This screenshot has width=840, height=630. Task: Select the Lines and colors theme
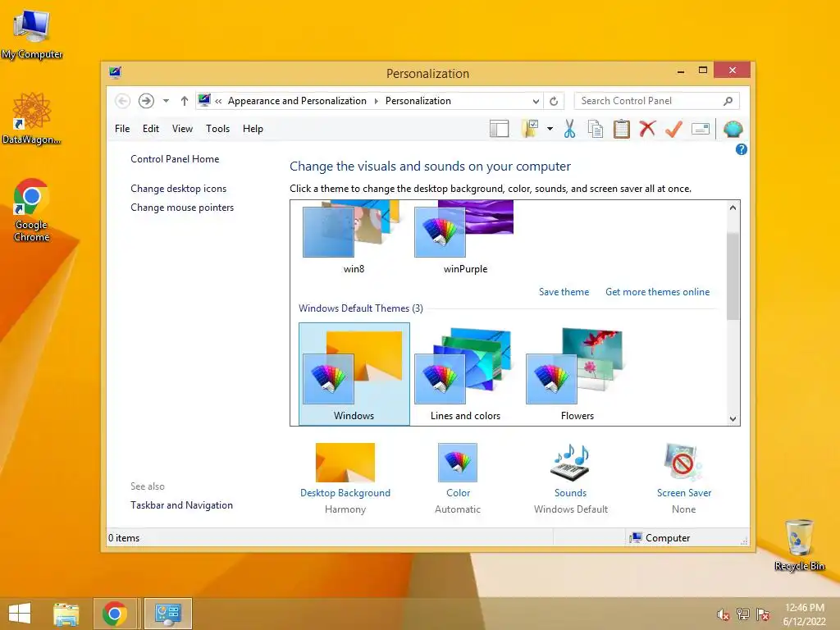tap(465, 374)
